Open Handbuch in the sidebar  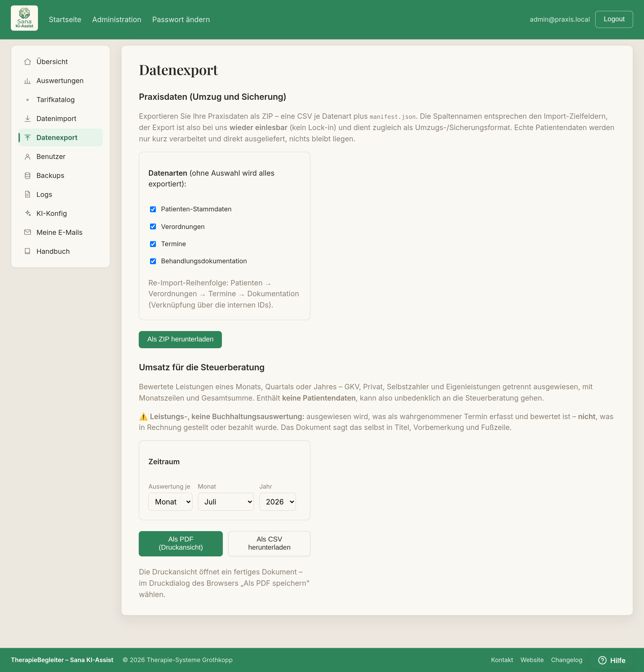point(60,251)
